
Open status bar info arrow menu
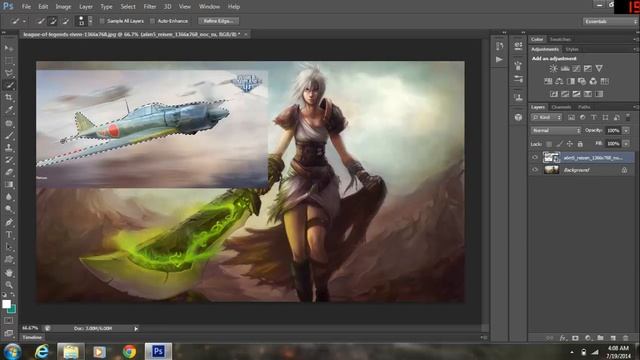(x=136, y=329)
